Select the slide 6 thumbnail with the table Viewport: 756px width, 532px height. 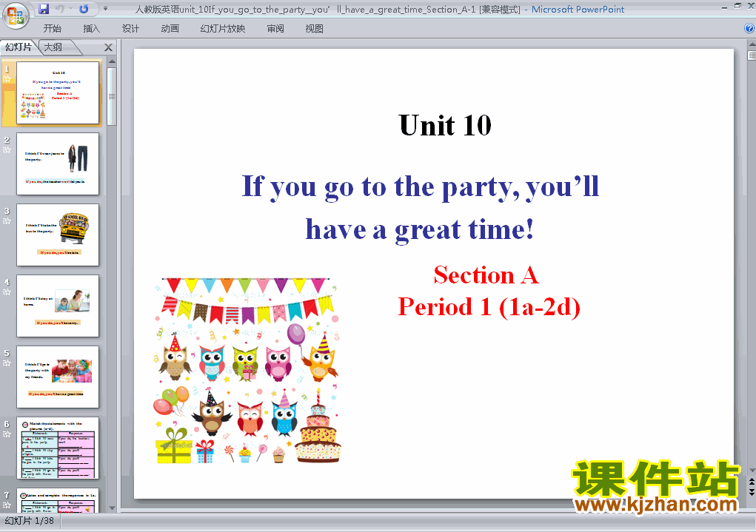tap(58, 448)
